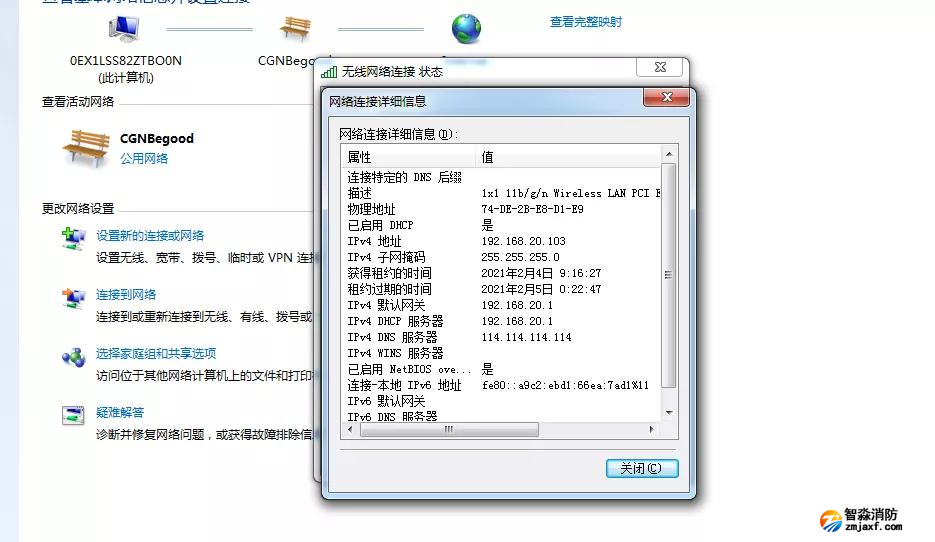This screenshot has width=935, height=542.
Task: Click the wireless signal icon in 状态 title bar
Action: [329, 72]
